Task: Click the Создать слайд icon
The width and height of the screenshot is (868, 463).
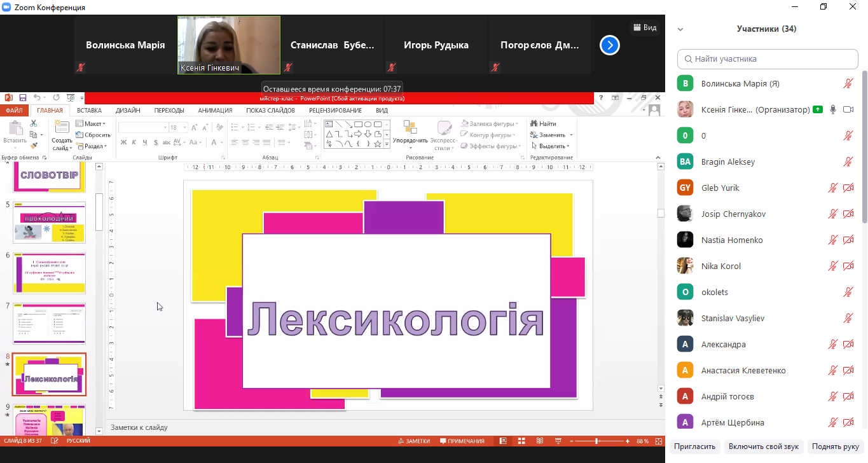Action: pyautogui.click(x=62, y=128)
